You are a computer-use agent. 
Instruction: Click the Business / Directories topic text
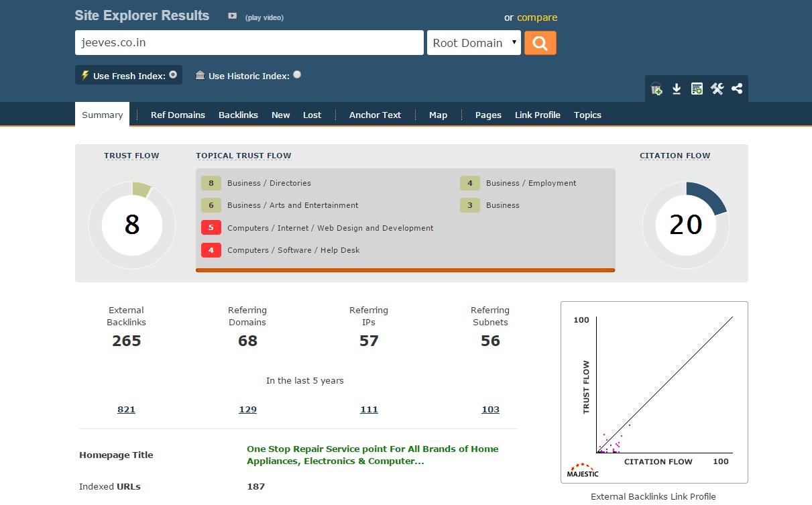[269, 183]
